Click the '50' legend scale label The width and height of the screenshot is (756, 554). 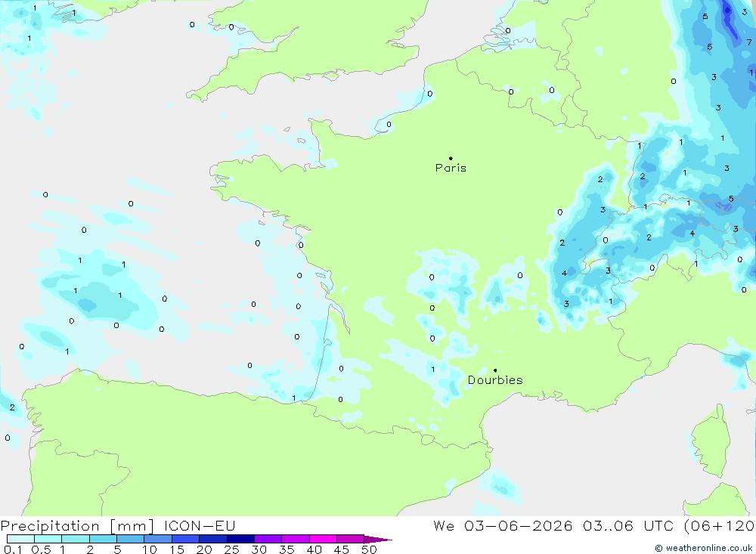[370, 549]
